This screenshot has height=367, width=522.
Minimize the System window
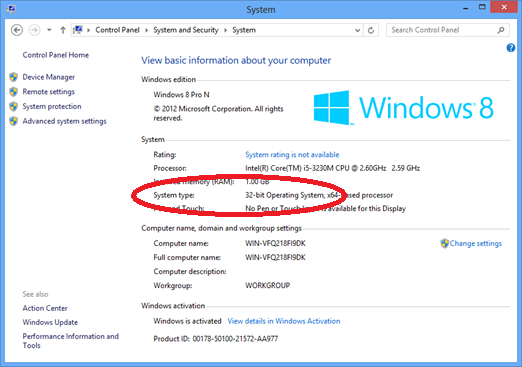[x=466, y=8]
